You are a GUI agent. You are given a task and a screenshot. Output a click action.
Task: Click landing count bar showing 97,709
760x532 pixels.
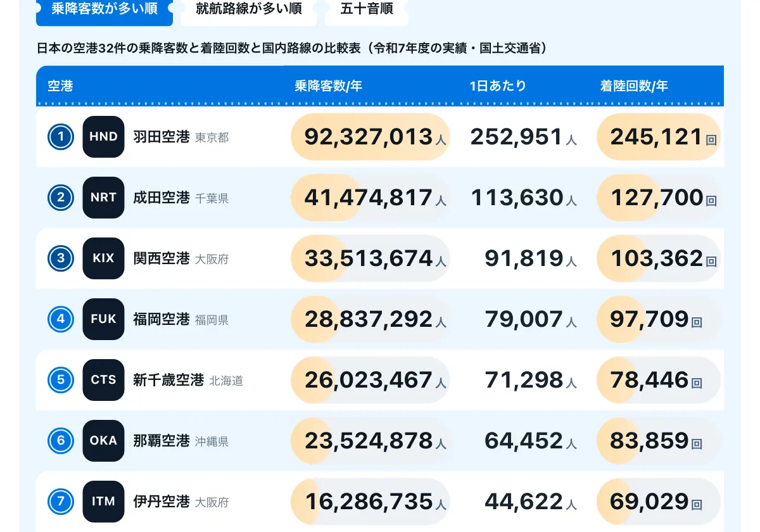point(659,319)
